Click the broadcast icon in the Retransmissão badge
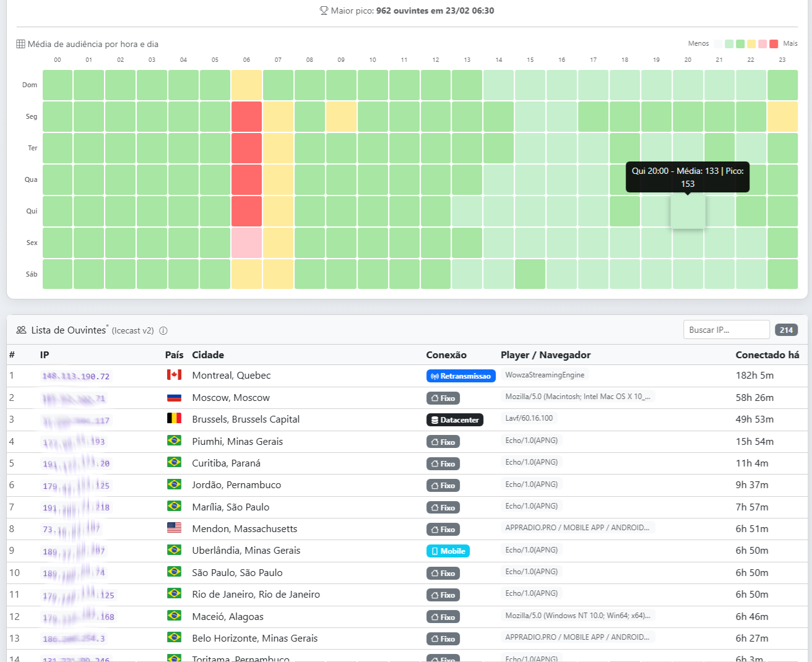This screenshot has height=662, width=812. [436, 375]
